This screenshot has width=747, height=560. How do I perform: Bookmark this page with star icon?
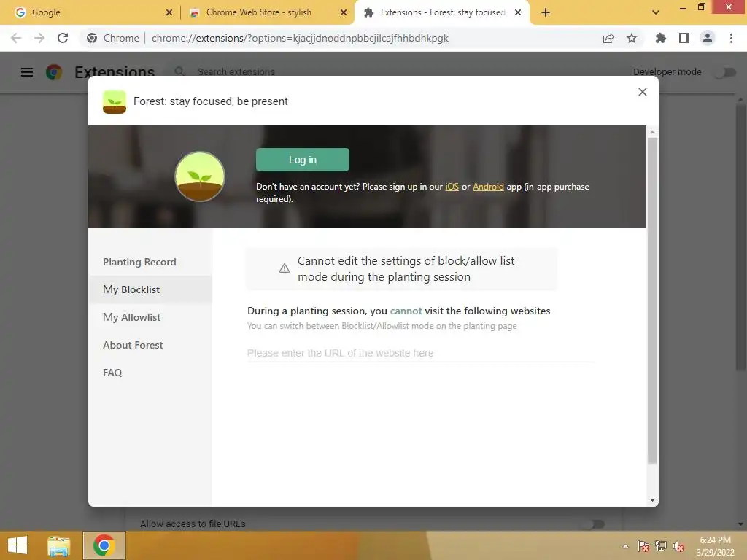(632, 38)
